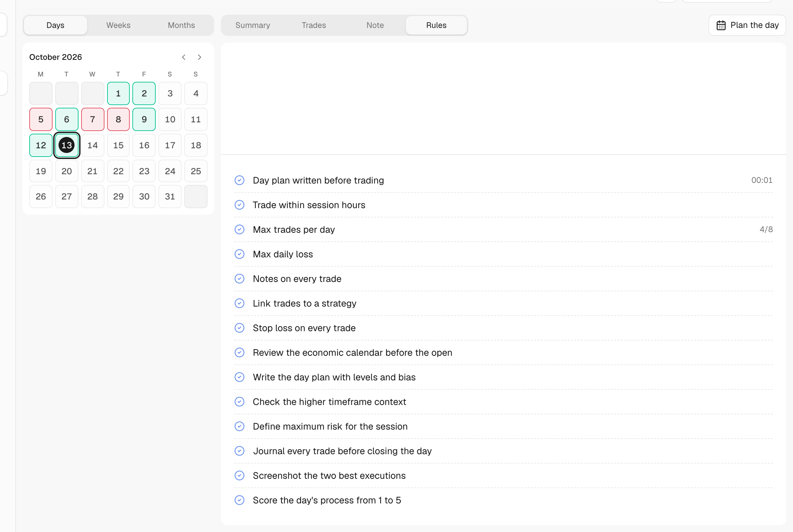Toggle check icon for Define maximum risk

tap(239, 426)
